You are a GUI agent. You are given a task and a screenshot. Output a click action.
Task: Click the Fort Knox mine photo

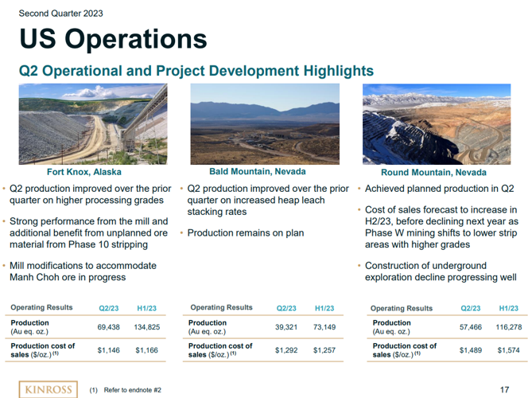pyautogui.click(x=93, y=124)
